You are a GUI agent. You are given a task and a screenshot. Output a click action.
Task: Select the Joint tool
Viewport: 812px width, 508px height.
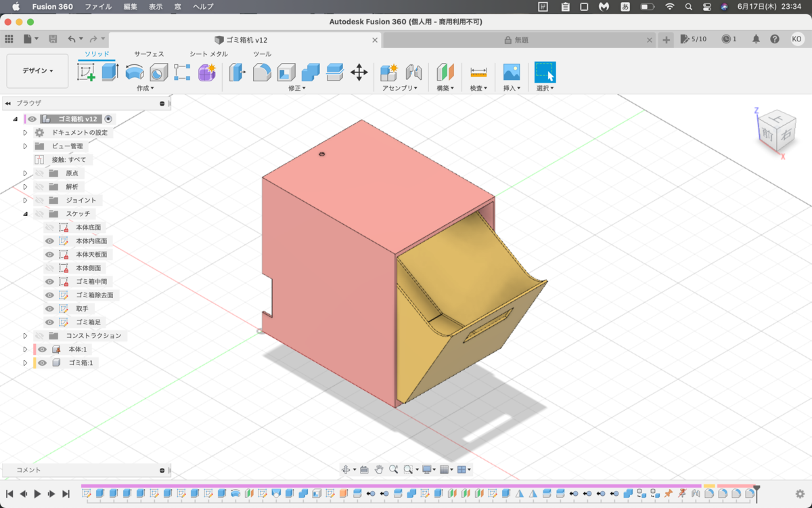[413, 72]
